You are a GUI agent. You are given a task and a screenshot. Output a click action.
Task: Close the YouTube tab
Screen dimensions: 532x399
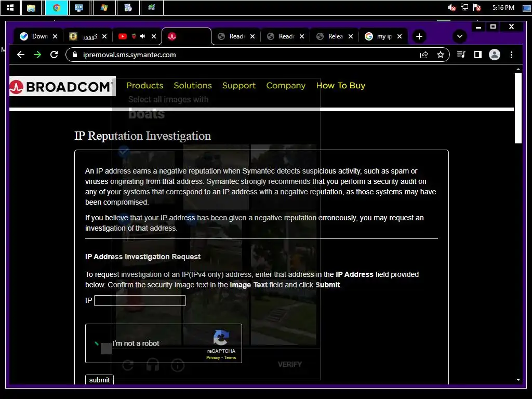point(154,36)
